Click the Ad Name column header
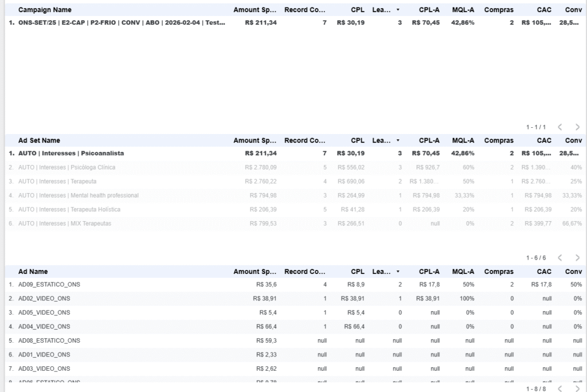 coord(33,272)
